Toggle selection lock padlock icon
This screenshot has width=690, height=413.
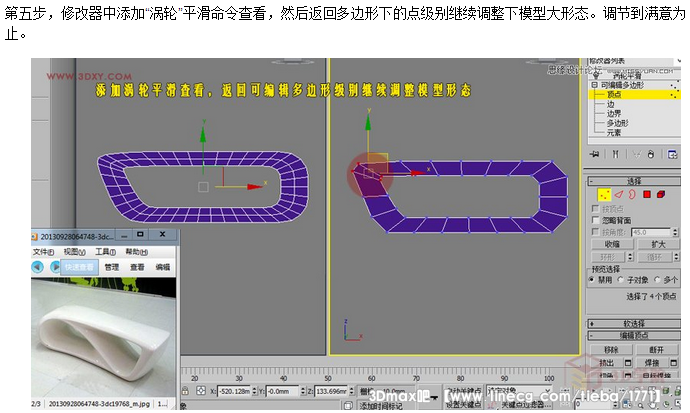[185, 391]
